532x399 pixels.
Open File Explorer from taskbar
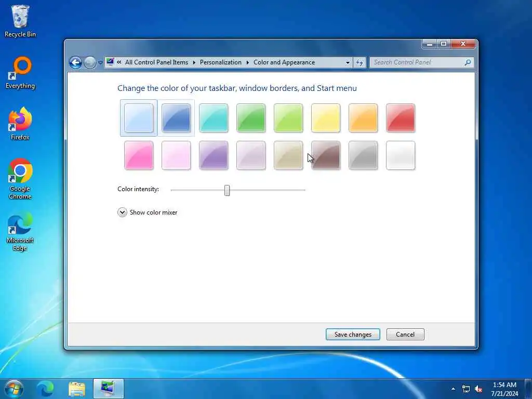[77, 389]
